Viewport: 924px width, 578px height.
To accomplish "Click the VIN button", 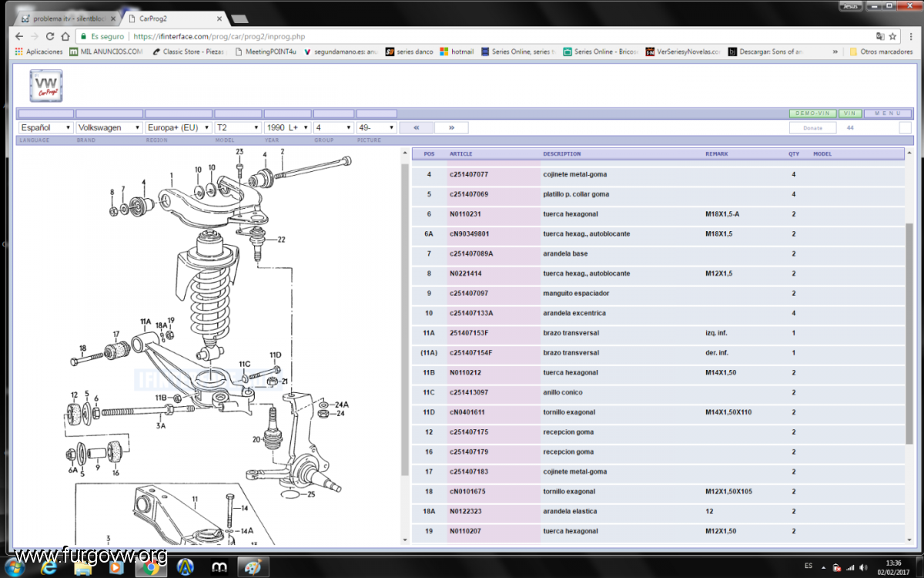I will (850, 113).
